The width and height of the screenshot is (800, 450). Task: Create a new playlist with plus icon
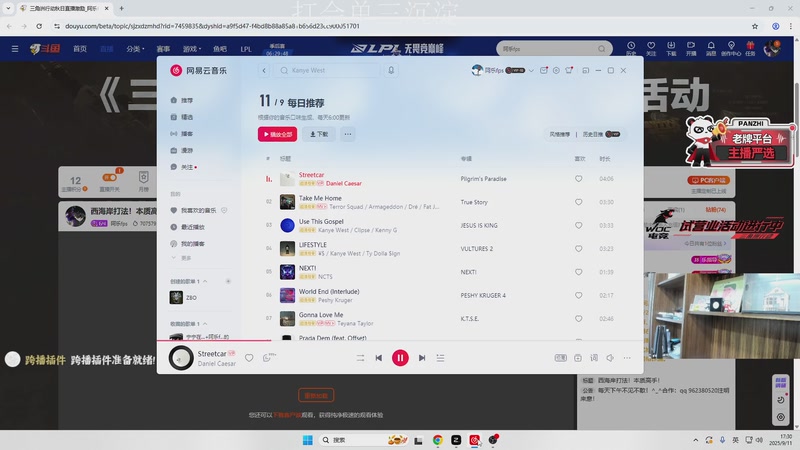(228, 281)
